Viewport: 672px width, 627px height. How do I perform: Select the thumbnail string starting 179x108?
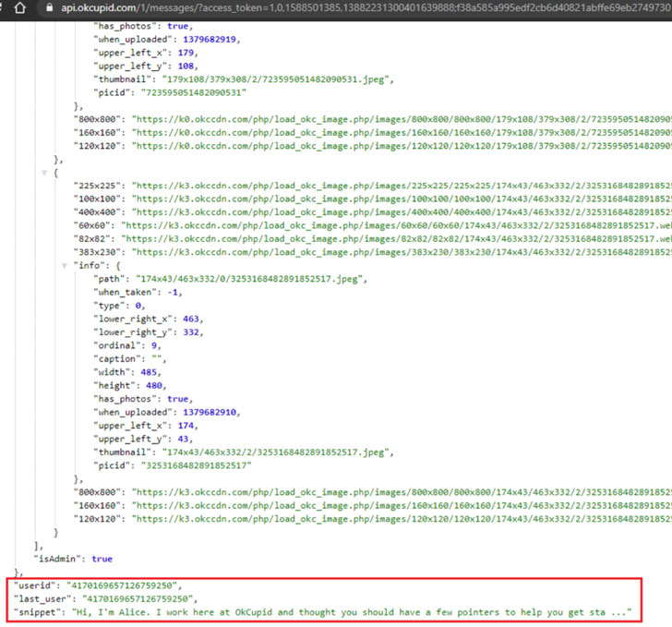point(276,79)
